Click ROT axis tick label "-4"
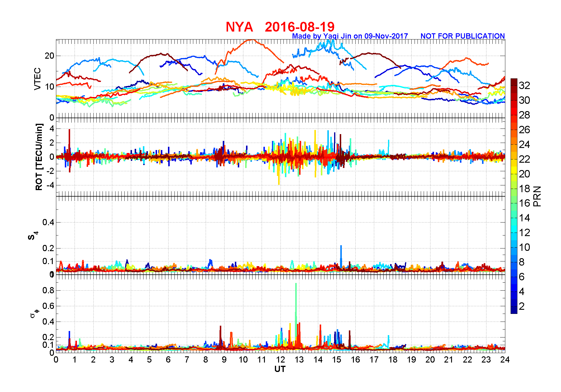 [x=50, y=185]
